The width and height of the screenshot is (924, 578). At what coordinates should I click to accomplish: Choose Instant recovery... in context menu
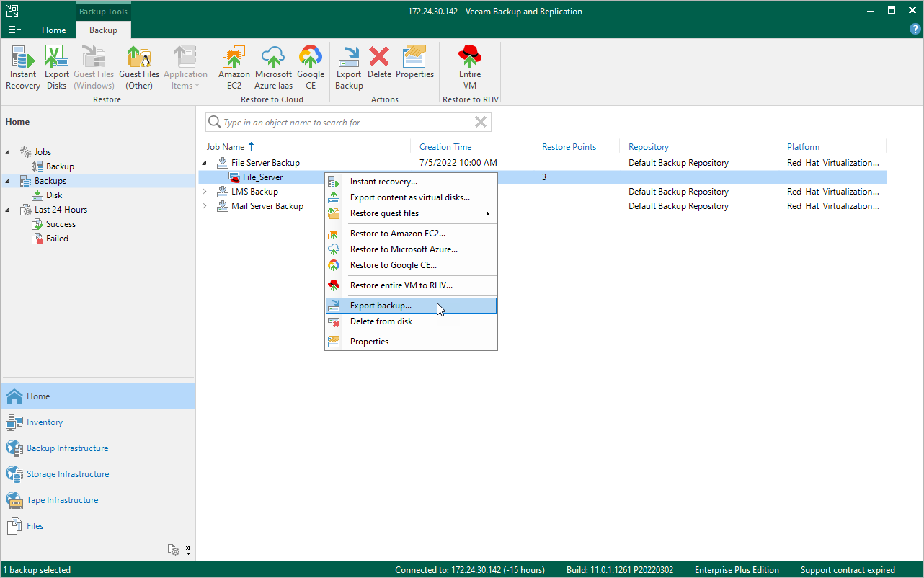click(411, 182)
